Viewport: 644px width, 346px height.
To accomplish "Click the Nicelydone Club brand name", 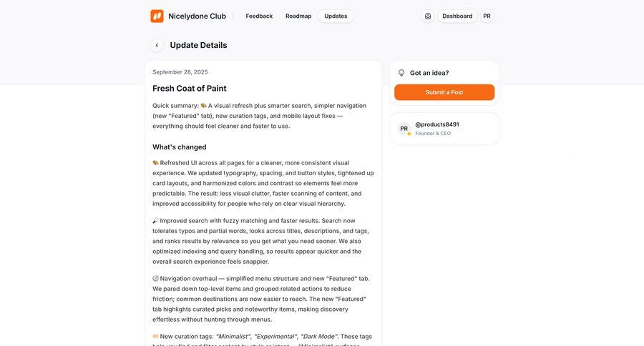I will (x=197, y=16).
